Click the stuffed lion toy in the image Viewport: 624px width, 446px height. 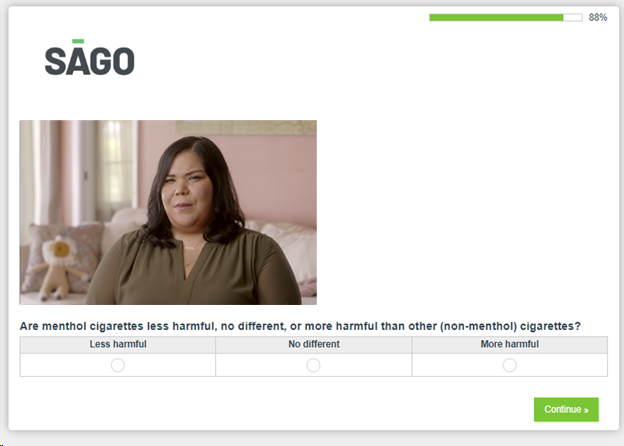60,268
